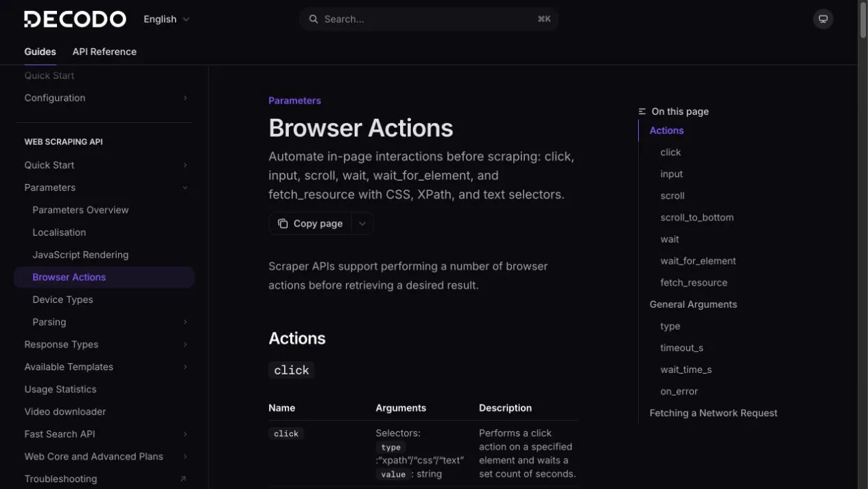
Task: Expand Web Core and Advanced Plans chevron
Action: coord(185,457)
